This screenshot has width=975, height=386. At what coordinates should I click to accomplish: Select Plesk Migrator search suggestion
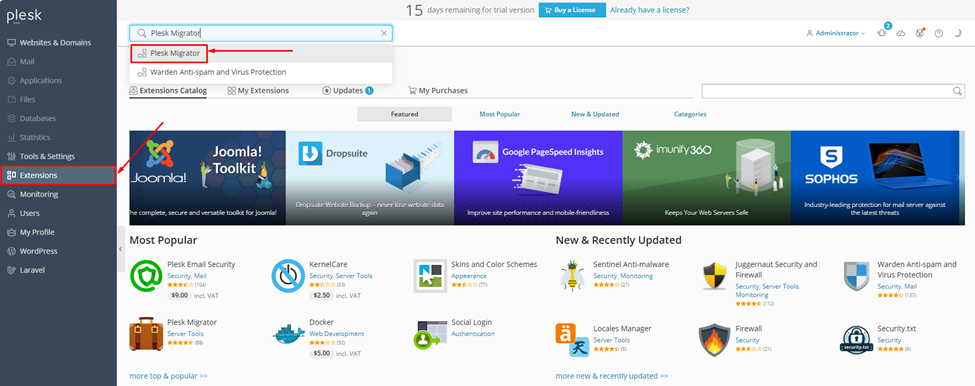(261, 53)
